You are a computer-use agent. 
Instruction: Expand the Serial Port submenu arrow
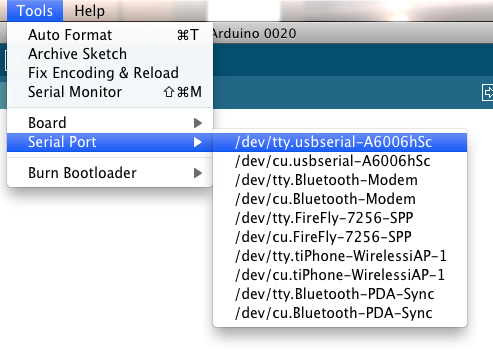(x=198, y=142)
